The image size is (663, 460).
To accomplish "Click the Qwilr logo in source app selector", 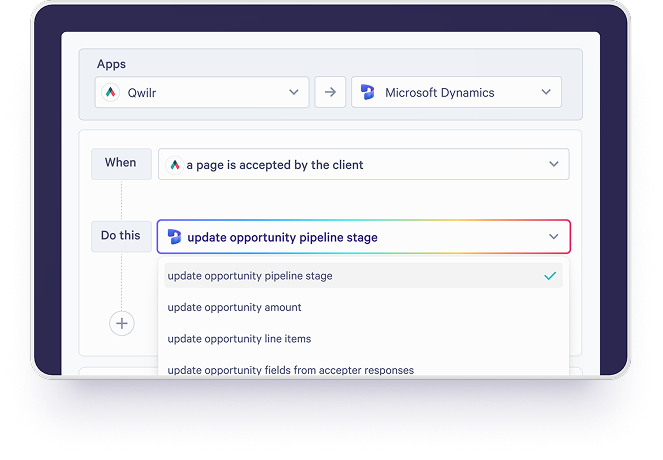I will (110, 92).
